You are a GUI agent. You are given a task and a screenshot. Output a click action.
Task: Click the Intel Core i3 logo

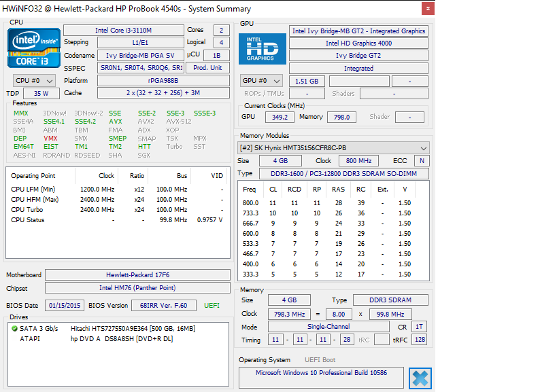point(34,48)
